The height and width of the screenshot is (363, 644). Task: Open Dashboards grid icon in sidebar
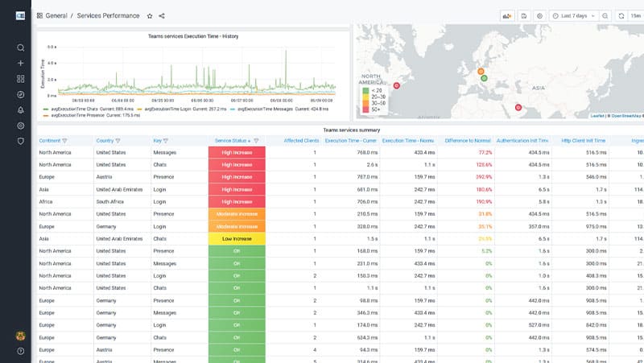click(x=21, y=79)
